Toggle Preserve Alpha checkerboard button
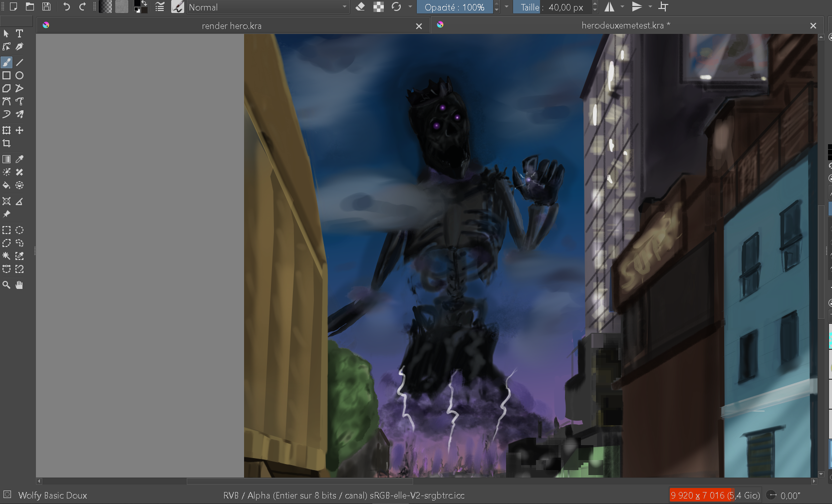The height and width of the screenshot is (504, 832). click(x=378, y=7)
